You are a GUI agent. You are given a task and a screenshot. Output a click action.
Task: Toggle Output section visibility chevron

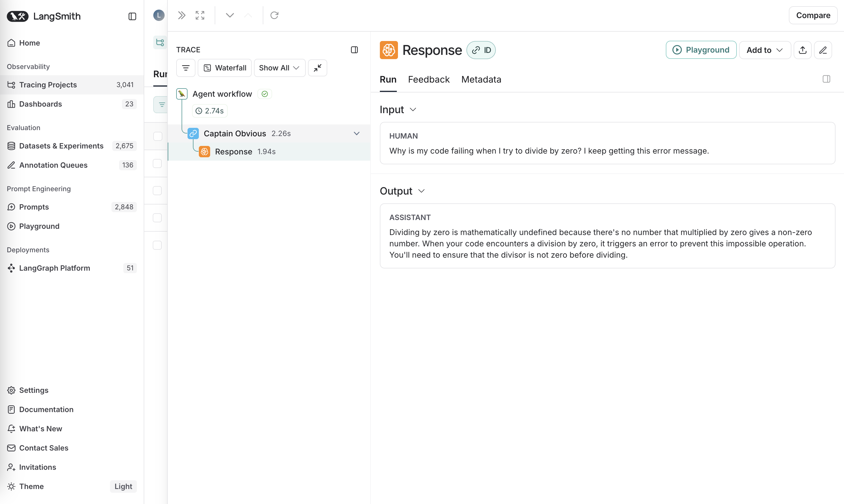pyautogui.click(x=422, y=191)
